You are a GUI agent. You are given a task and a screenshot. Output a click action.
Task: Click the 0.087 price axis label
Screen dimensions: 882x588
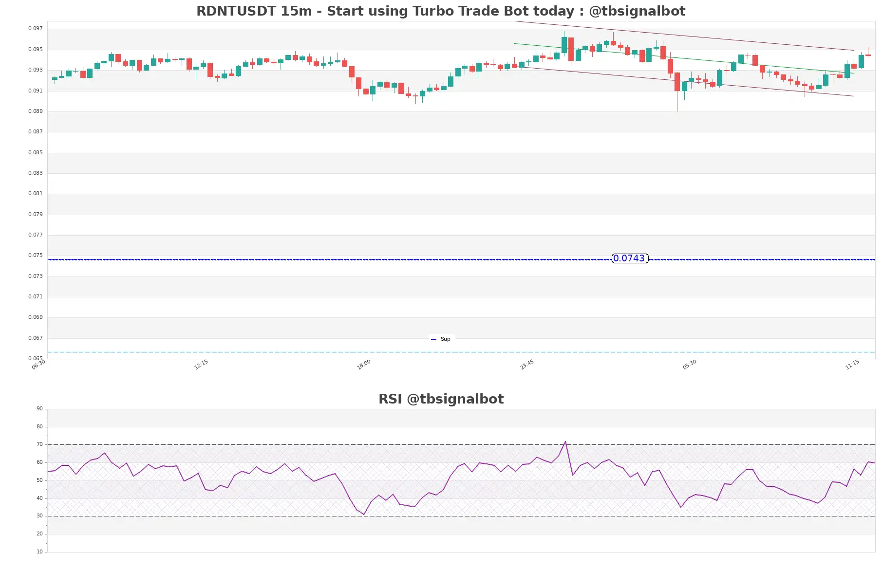click(35, 131)
